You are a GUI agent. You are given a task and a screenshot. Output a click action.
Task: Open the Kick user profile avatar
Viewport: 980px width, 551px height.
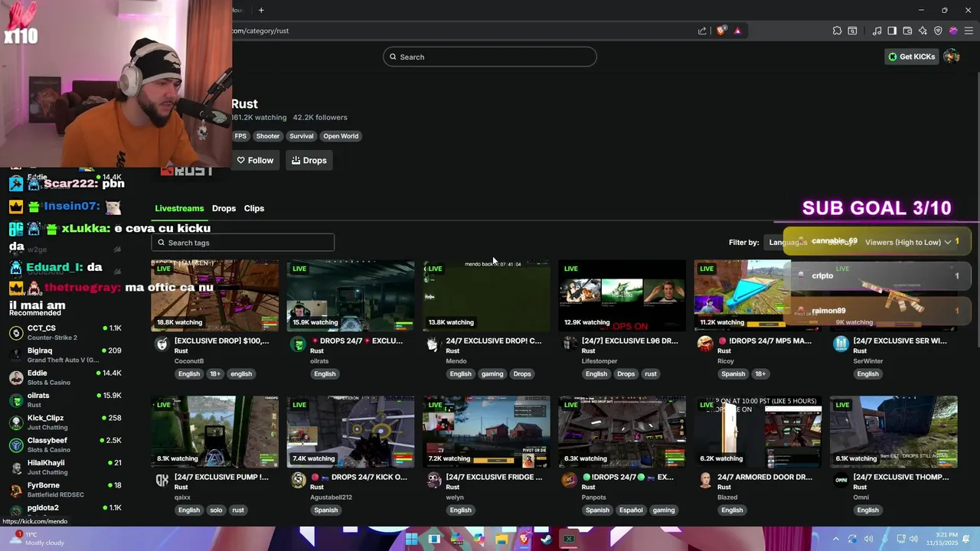(x=952, y=57)
